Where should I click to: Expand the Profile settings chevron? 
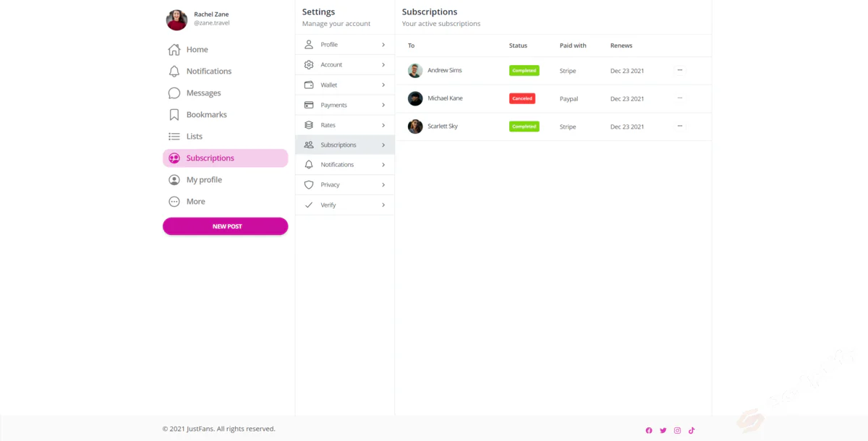(x=383, y=45)
